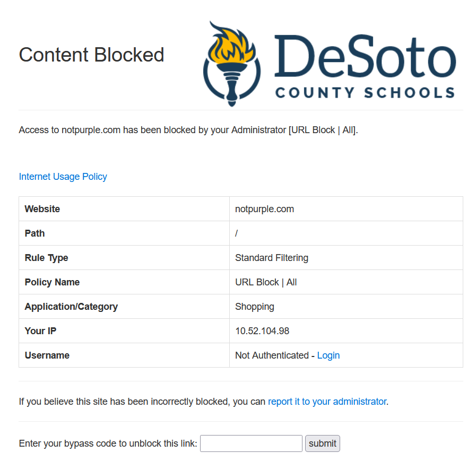Click the Username row label
Image resolution: width=476 pixels, height=470 pixels.
[47, 355]
